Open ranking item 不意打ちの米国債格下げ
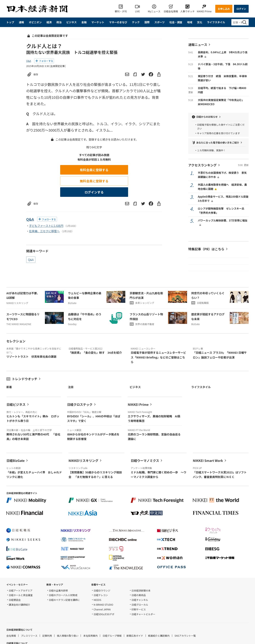Viewport: 255px width, 644px height. [x=222, y=175]
